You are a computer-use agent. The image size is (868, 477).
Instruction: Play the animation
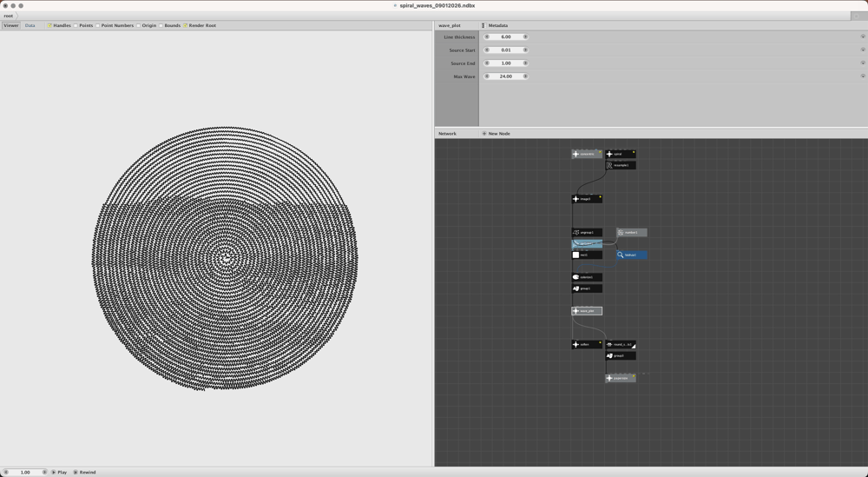click(x=59, y=473)
